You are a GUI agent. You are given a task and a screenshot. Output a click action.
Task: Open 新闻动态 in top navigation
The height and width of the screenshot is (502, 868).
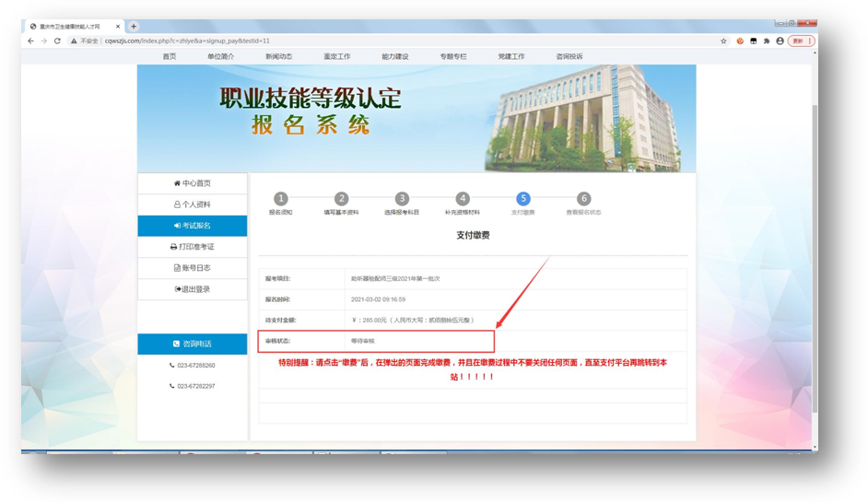279,57
